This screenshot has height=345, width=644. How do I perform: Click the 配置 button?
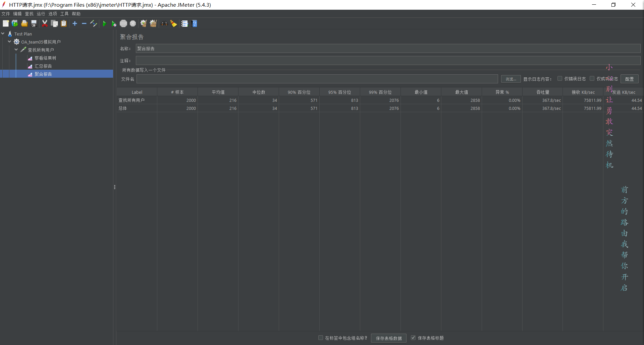coord(630,79)
